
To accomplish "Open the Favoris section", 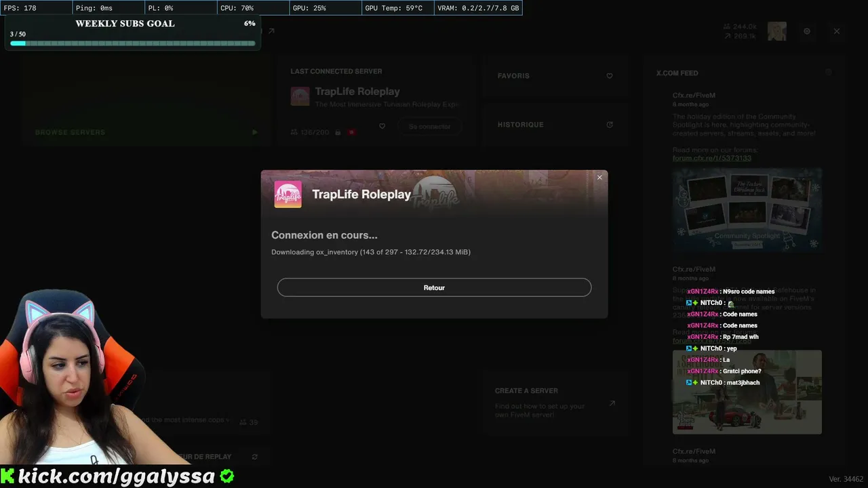I will coord(555,76).
